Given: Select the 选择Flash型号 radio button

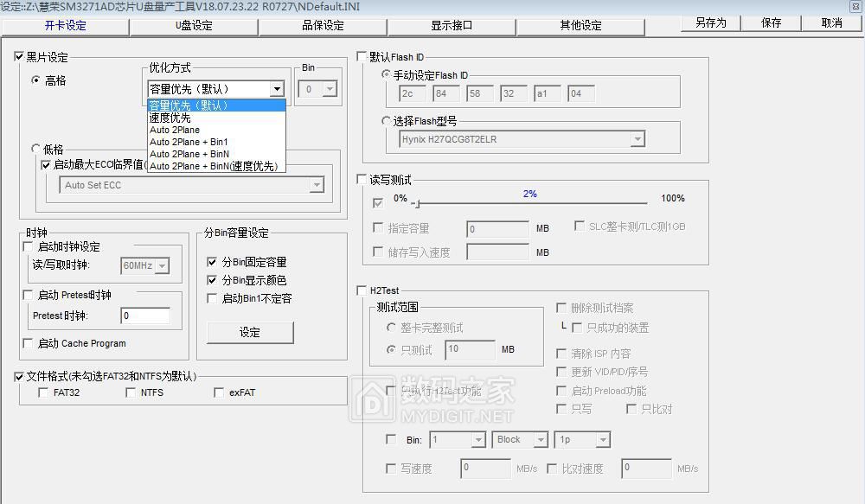Looking at the screenshot, I should (x=387, y=121).
